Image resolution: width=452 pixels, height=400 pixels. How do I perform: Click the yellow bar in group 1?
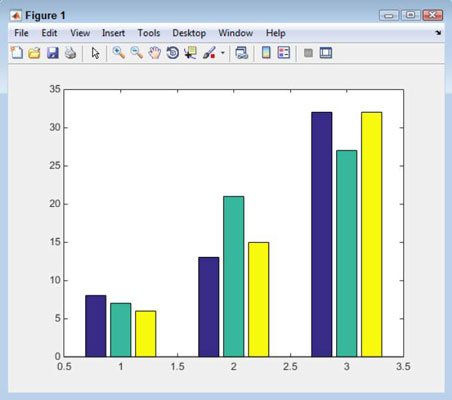pyautogui.click(x=146, y=334)
